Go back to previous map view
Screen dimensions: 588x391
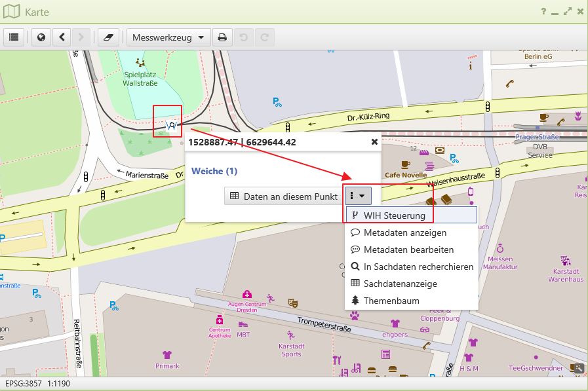click(61, 37)
